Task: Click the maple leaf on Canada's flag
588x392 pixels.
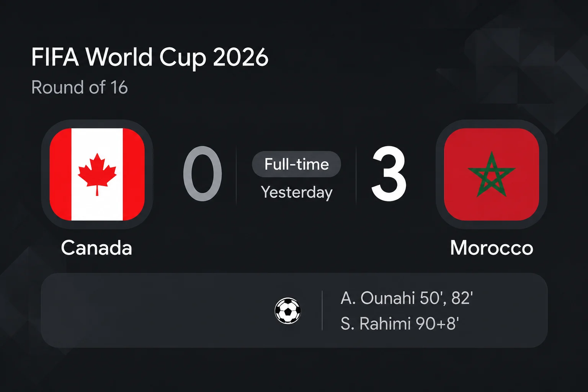Action: coord(97,174)
